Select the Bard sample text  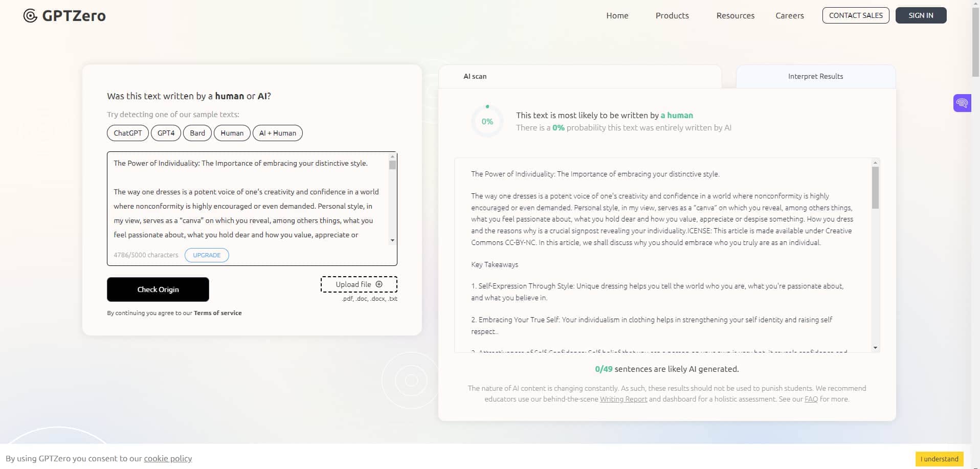click(197, 133)
